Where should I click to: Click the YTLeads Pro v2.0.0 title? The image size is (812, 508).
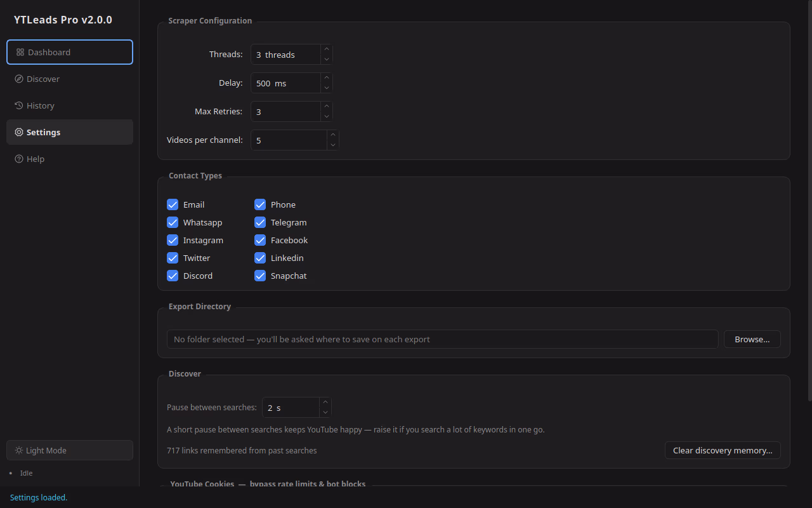pos(63,20)
